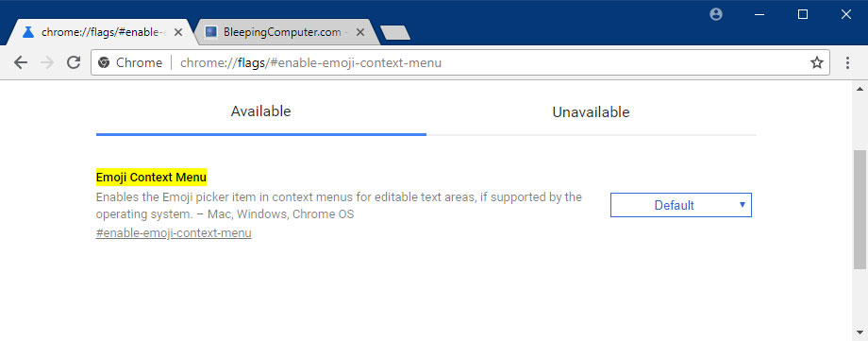The height and width of the screenshot is (341, 868).
Task: Open a new tab with the new-tab button
Action: point(395,33)
